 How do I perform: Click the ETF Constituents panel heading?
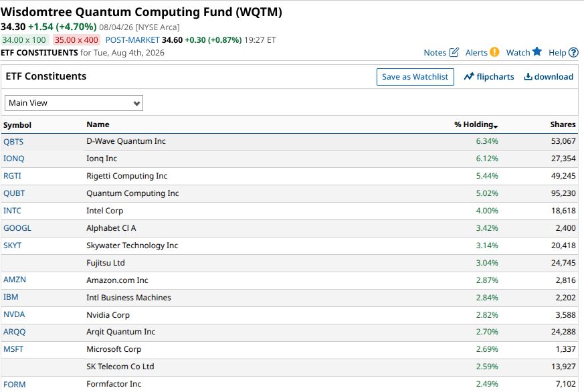(45, 76)
